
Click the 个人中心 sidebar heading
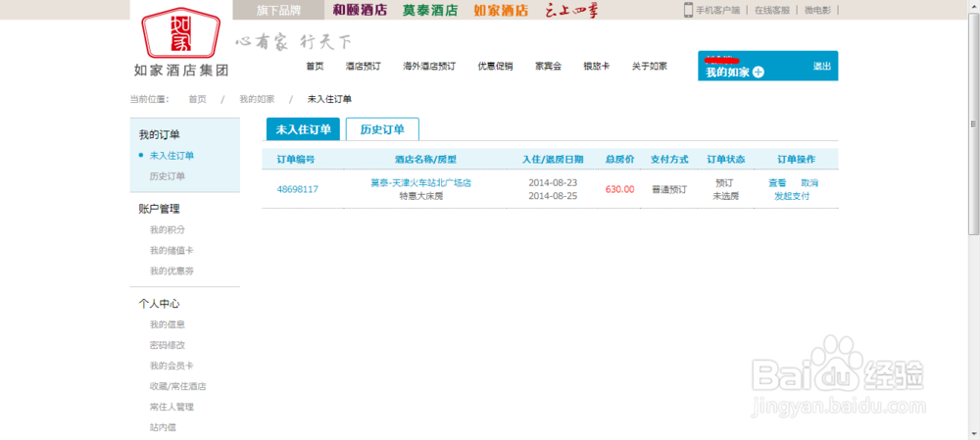point(160,304)
